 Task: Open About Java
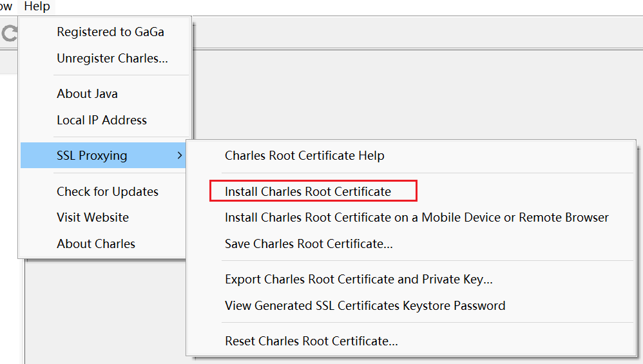pyautogui.click(x=87, y=93)
